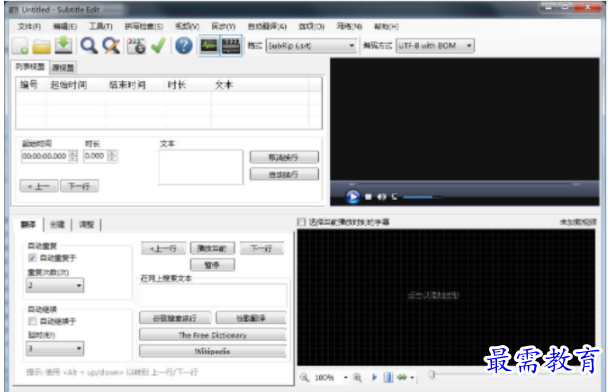Screen dimensions: 608x392
Task: Click the 谷歌搜索该行 button
Action: (175, 318)
